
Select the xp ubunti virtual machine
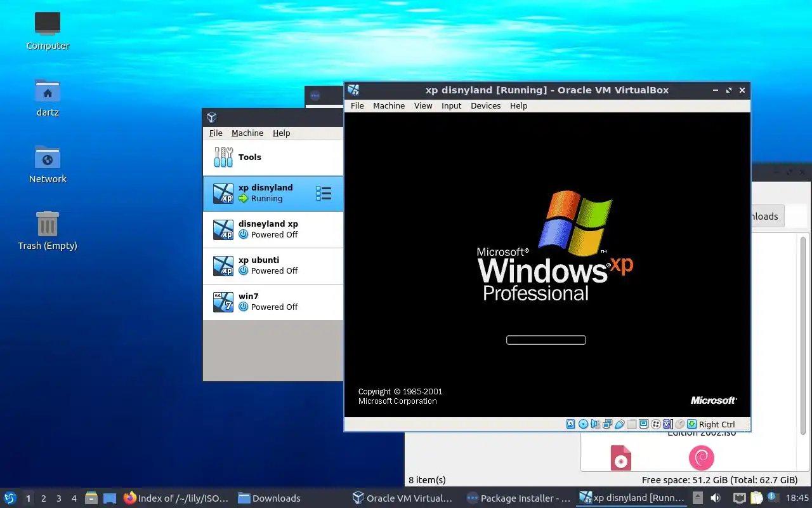point(273,265)
